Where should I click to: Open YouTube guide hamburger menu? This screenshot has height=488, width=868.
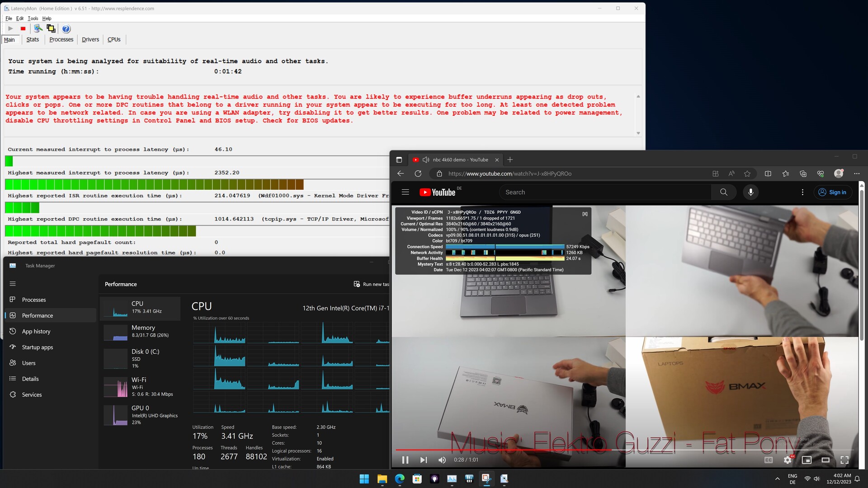coord(405,192)
